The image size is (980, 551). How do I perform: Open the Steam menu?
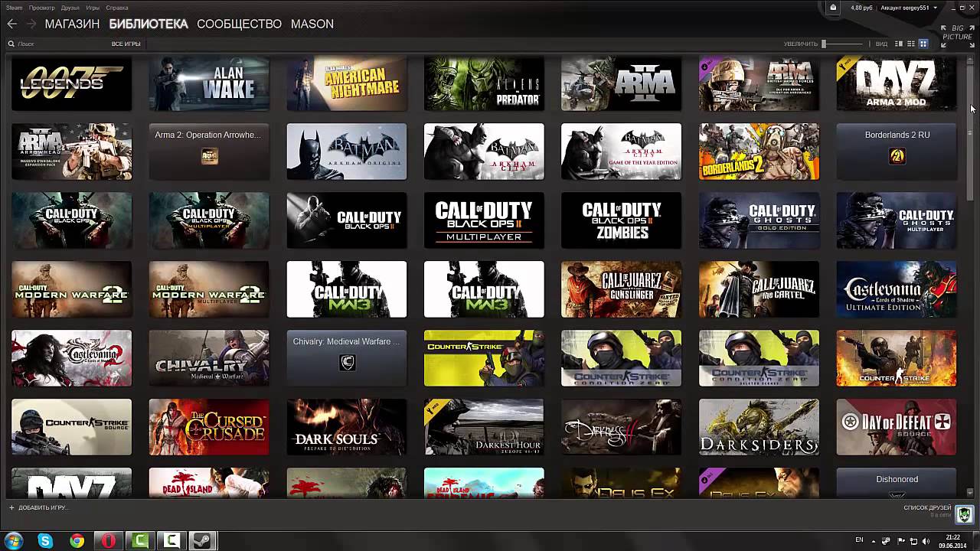click(15, 8)
